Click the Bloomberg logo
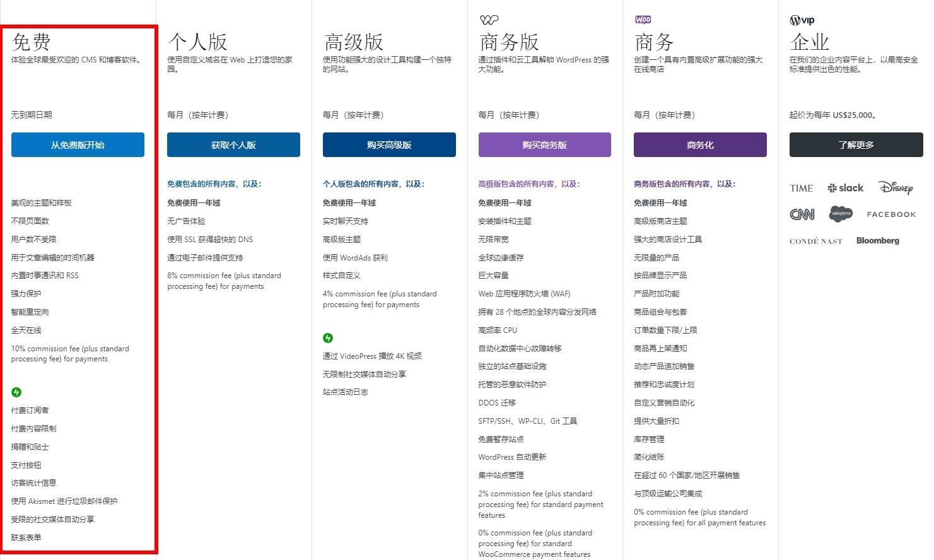Screen dimensions: 934x560 pyautogui.click(x=878, y=240)
